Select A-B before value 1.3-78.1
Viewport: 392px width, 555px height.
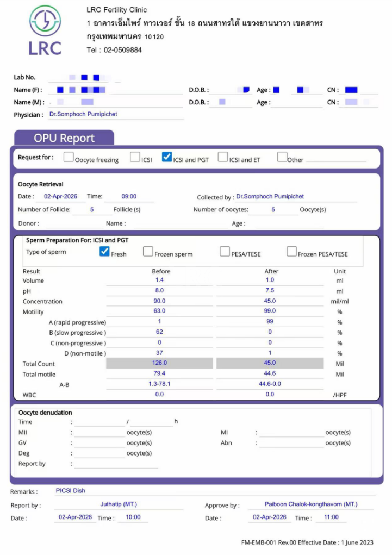[159, 384]
